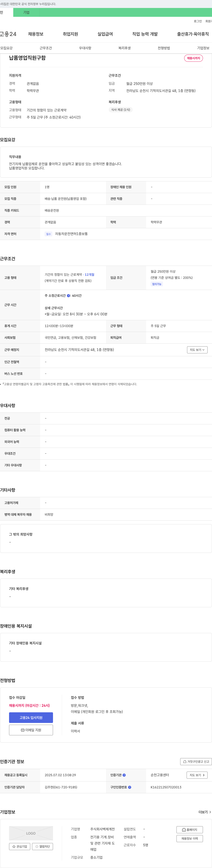
Task: Click the registration date 2025.07.02 13:08:29
Action: tap(60, 775)
